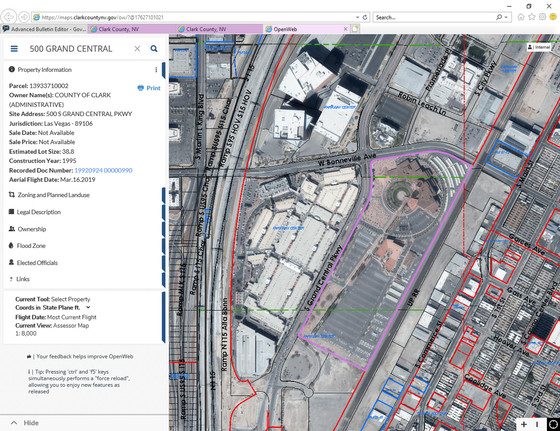Click the Site Address 500 S GRAND CENTRAL PKWY

click(70, 114)
